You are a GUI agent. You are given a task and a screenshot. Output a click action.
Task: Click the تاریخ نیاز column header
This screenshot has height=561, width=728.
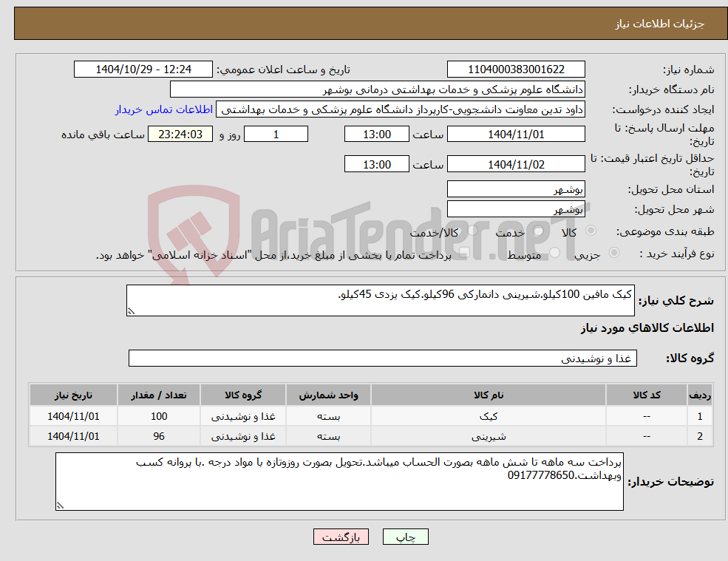point(73,395)
